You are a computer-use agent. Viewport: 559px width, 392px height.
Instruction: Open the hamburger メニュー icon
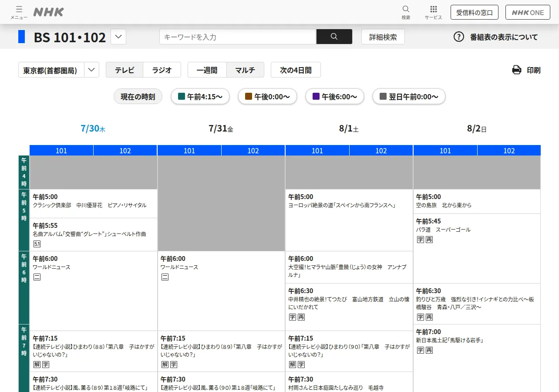19,12
